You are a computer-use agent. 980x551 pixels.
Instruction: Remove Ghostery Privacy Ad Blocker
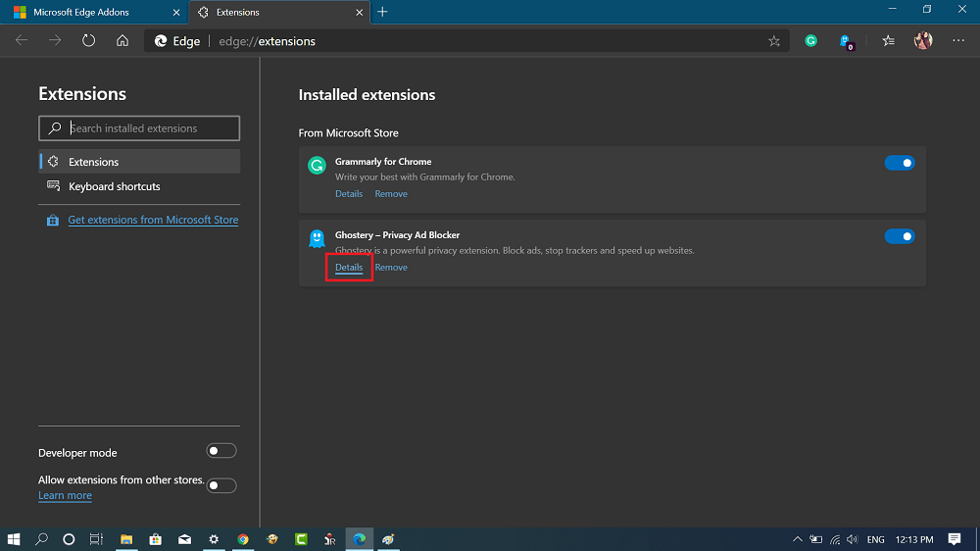(391, 267)
